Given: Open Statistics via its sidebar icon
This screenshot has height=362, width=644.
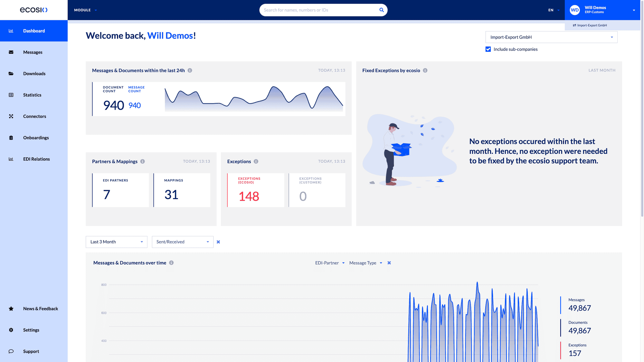Looking at the screenshot, I should [x=11, y=95].
